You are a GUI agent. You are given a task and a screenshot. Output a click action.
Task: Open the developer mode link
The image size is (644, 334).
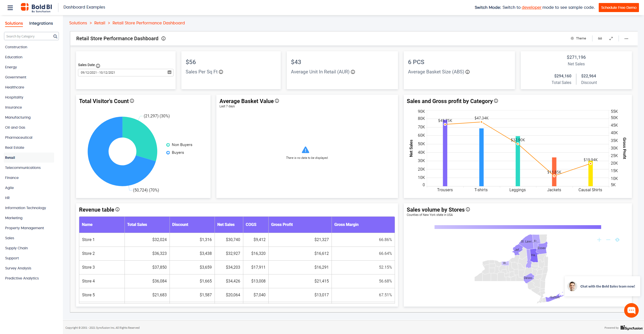531,7
